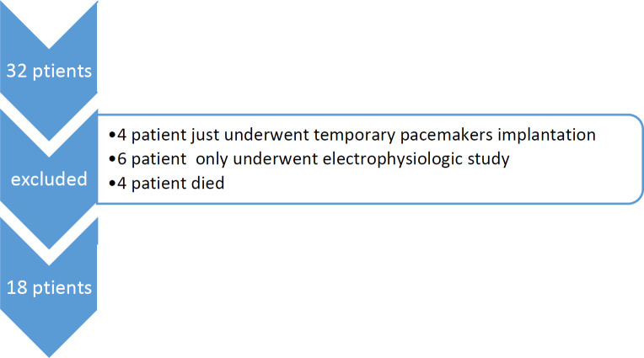The height and width of the screenshot is (358, 644).
Task: Click the bullet marker before "6 patient"
Action: point(113,158)
